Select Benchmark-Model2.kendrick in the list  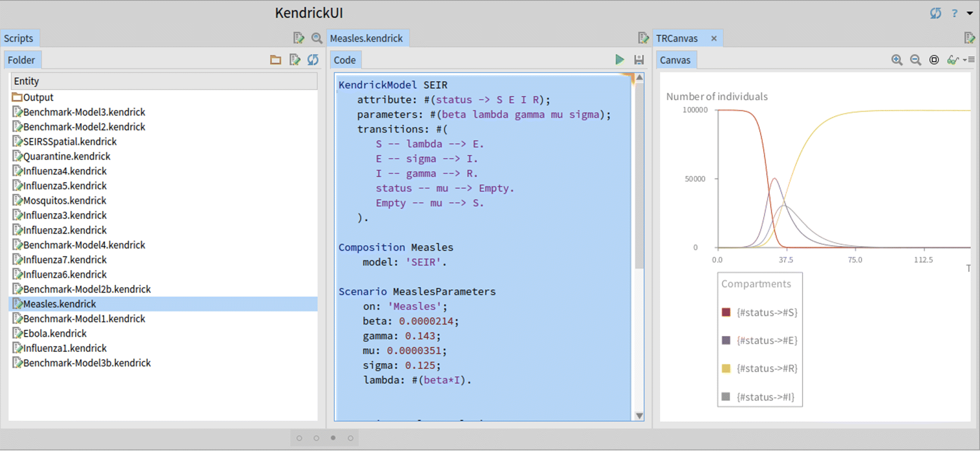79,127
